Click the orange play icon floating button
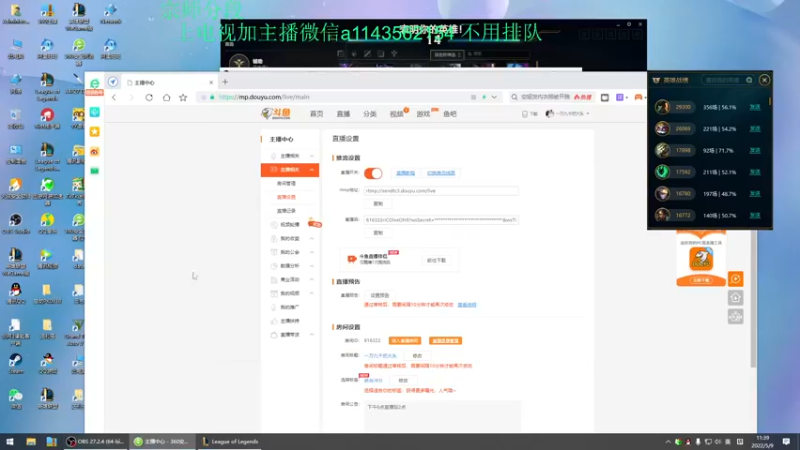The image size is (800, 450). pos(735,279)
